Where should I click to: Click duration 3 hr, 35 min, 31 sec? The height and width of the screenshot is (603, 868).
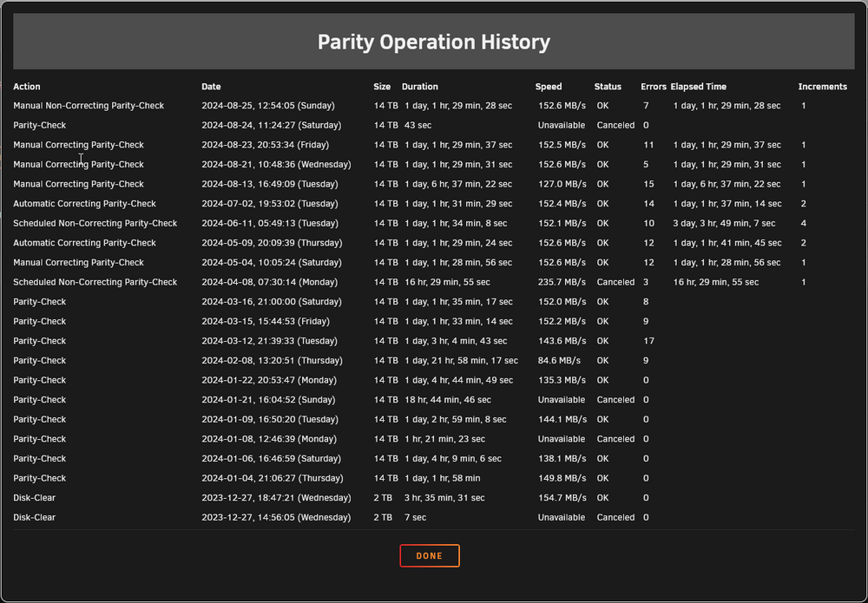[444, 498]
